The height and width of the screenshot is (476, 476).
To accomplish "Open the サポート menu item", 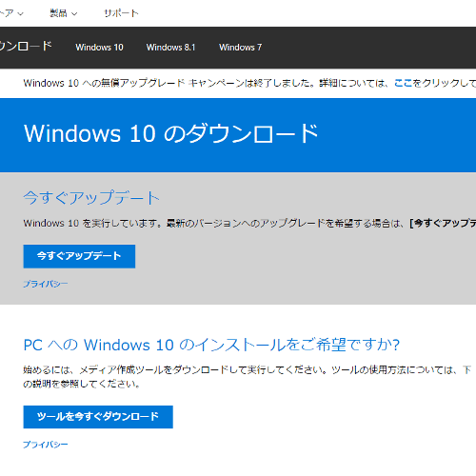I will point(121,13).
